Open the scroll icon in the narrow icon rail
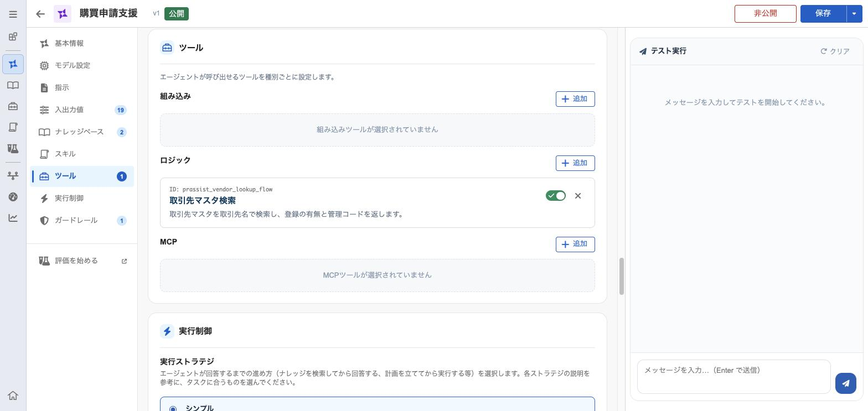This screenshot has height=411, width=868. pyautogui.click(x=13, y=127)
